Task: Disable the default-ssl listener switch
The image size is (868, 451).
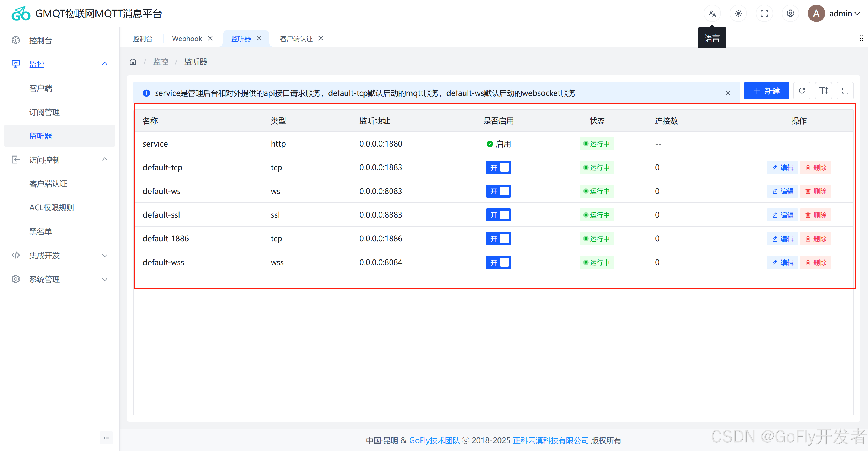Action: click(498, 215)
